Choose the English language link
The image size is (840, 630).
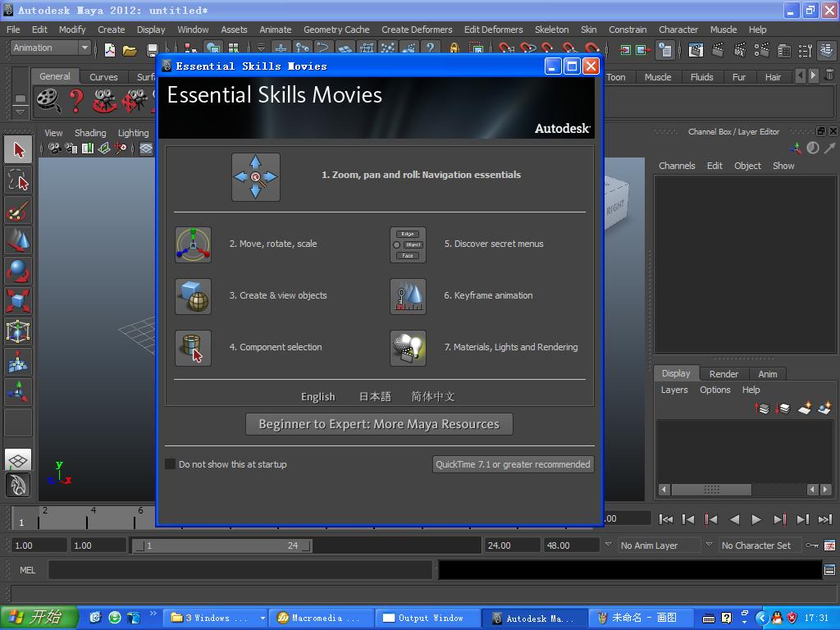tap(317, 397)
